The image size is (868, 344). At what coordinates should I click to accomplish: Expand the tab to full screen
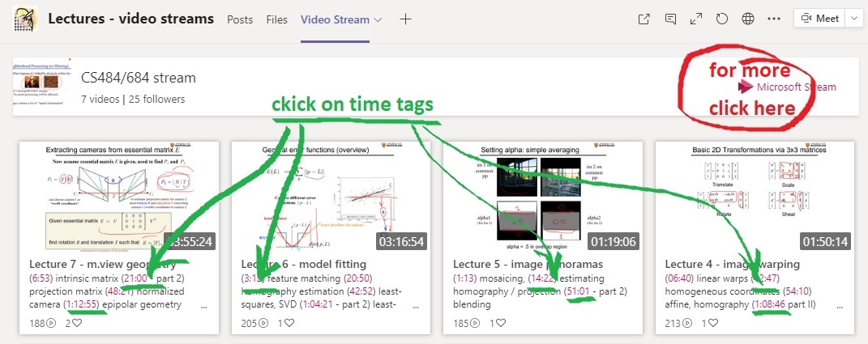pos(695,19)
